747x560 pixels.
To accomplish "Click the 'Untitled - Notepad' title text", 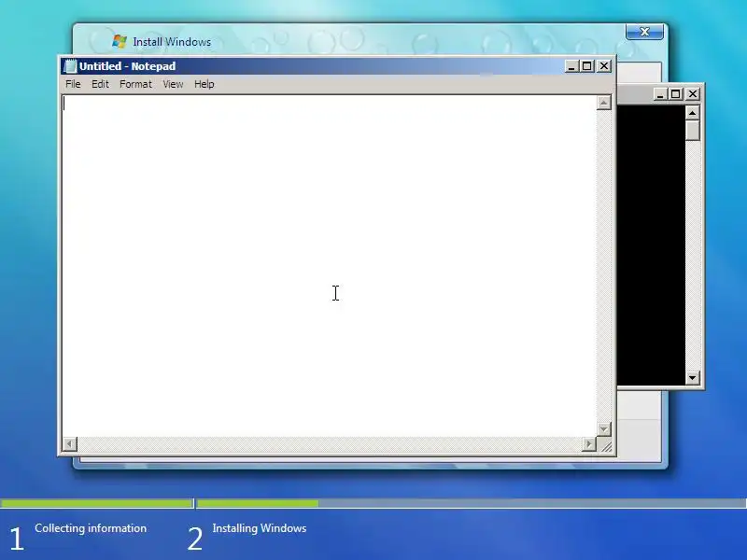I will coord(127,66).
